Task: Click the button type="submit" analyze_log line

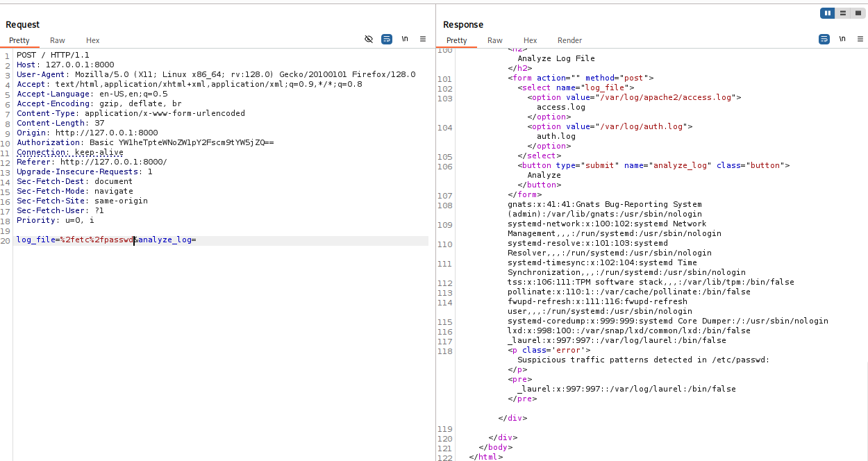Action: tap(653, 166)
